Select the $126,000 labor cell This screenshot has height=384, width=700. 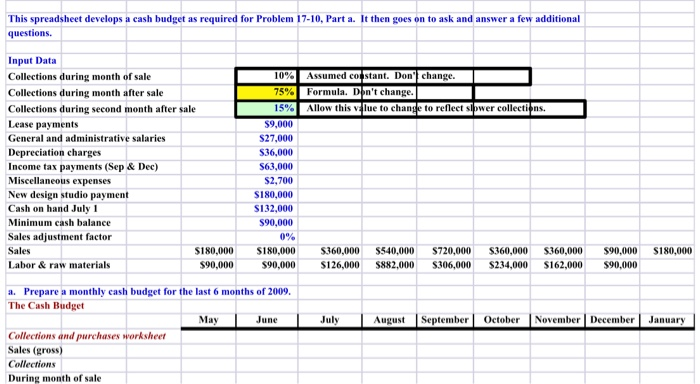point(340,265)
